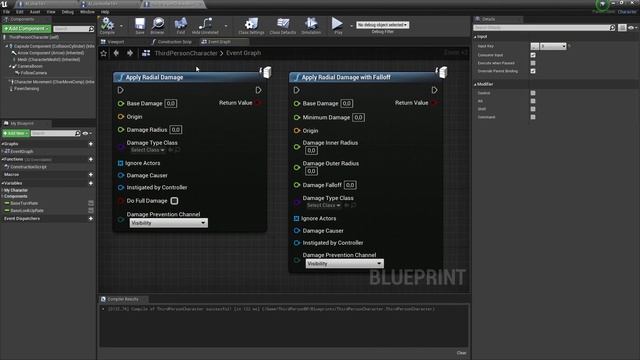Viewport: 640px width, 360px height.
Task: Click the output exec pin of Apply Radial Damage
Action: pos(258,90)
